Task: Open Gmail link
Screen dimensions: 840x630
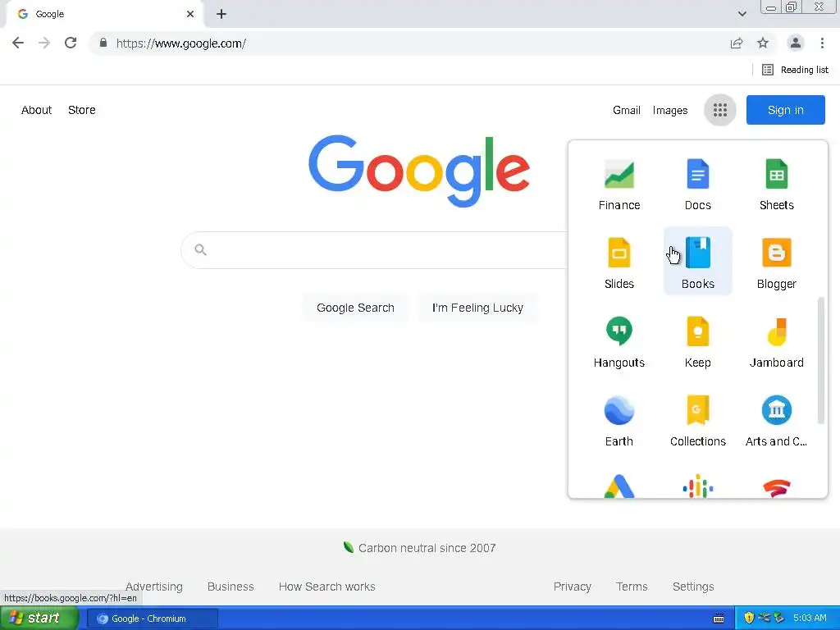Action: tap(626, 111)
